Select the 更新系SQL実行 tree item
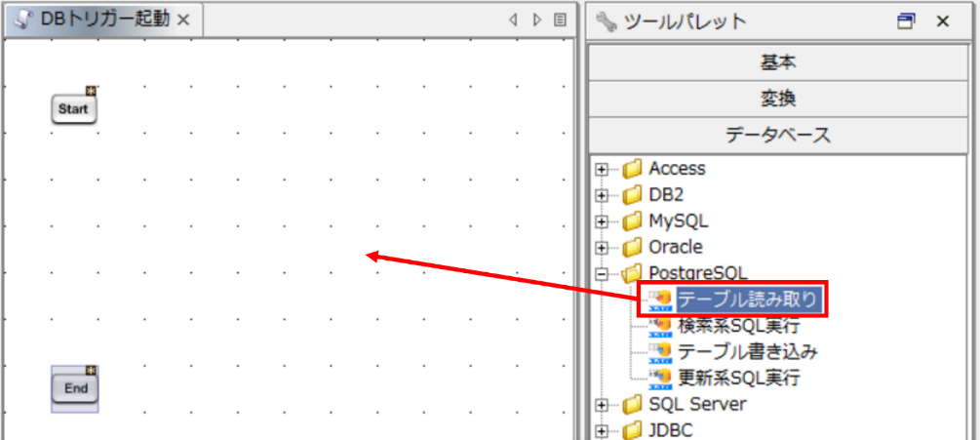The height and width of the screenshot is (440, 980). 739,378
